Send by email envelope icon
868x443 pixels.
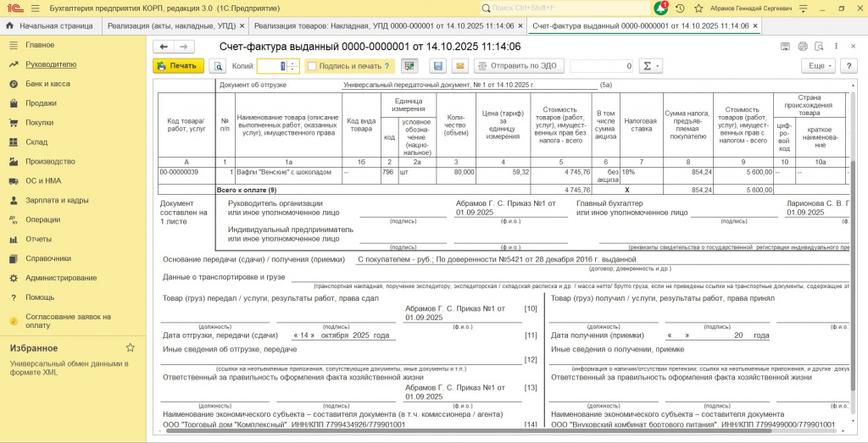[x=459, y=66]
